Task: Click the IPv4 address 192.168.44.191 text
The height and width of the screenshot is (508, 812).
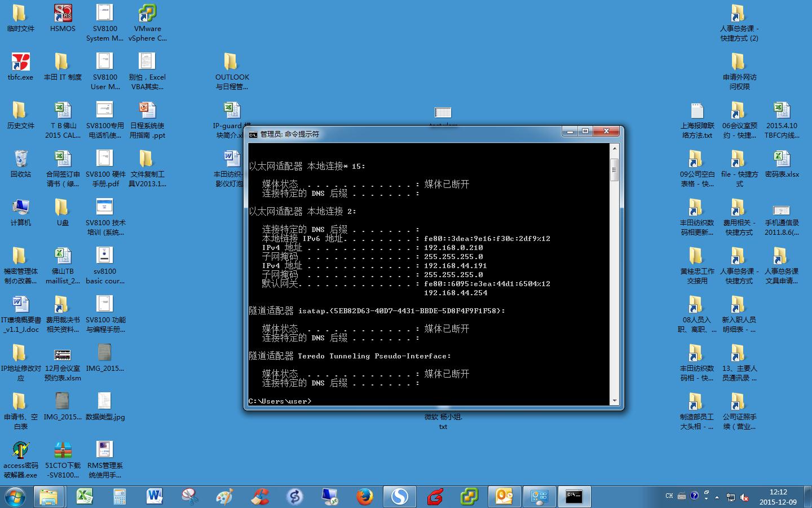Action: tap(456, 265)
